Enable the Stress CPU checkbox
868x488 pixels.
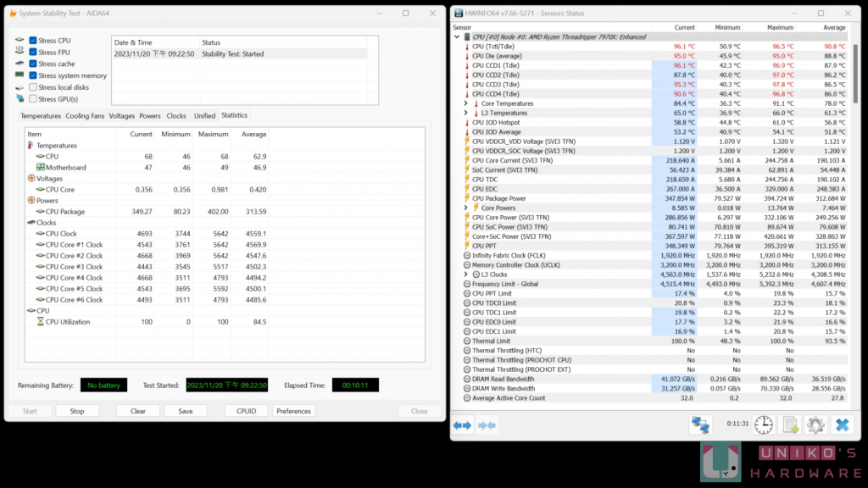(33, 41)
